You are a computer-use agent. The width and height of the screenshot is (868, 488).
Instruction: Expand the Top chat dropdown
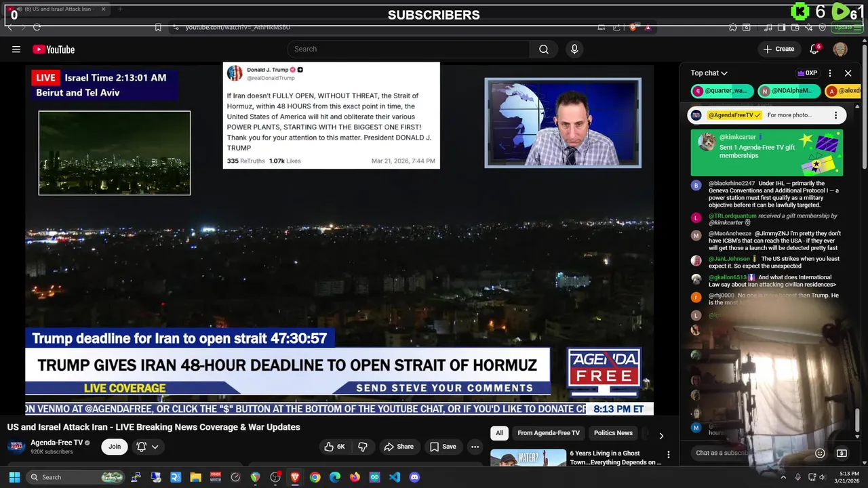709,73
